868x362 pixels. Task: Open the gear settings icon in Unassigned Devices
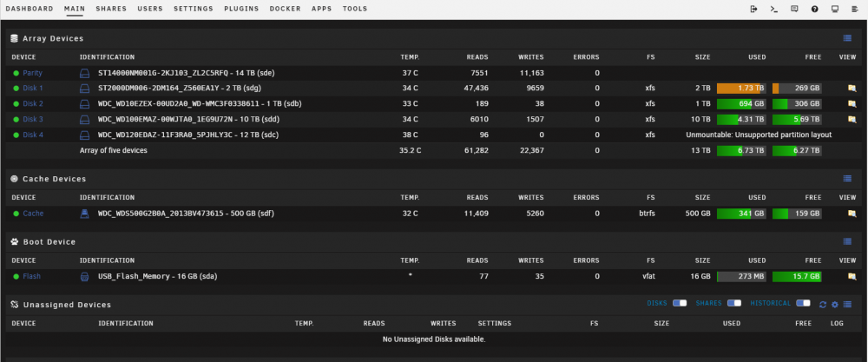coord(835,305)
